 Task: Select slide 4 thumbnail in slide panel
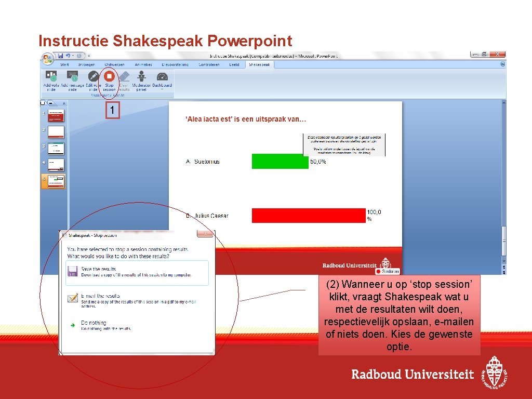56,165
